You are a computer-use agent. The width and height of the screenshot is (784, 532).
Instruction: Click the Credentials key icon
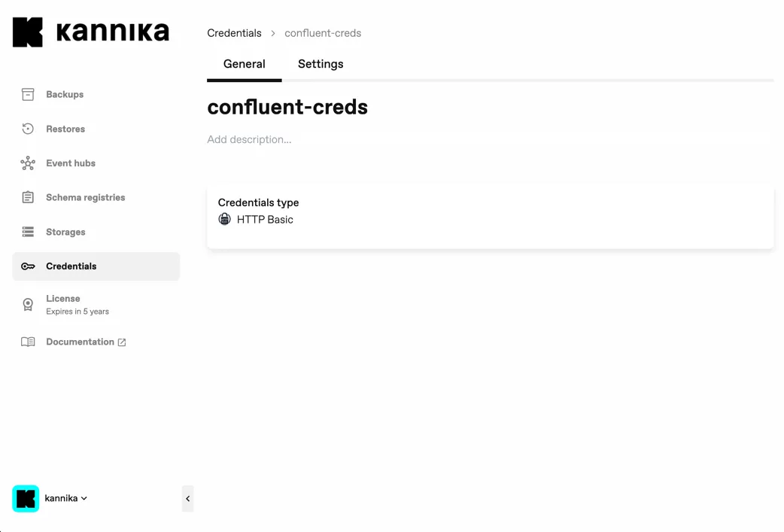[28, 266]
